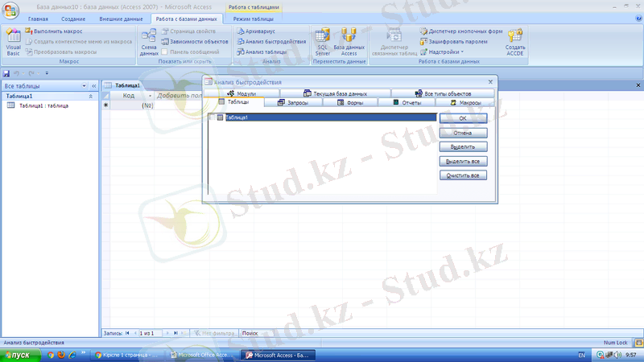Open Схема данных relationships view
The image size is (644, 362).
point(149,42)
